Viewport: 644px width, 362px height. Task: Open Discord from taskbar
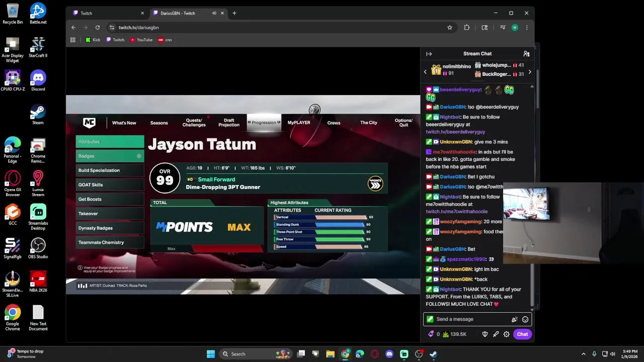click(389, 354)
